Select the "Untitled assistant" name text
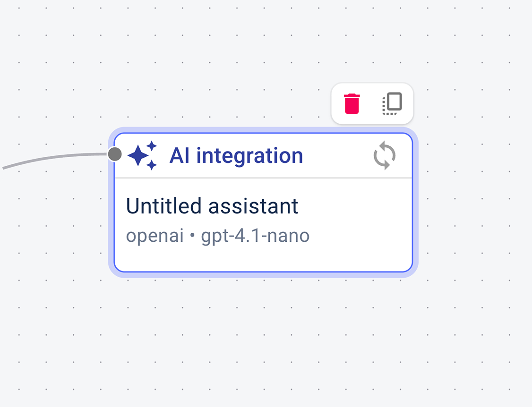Image resolution: width=532 pixels, height=407 pixels. [x=212, y=206]
